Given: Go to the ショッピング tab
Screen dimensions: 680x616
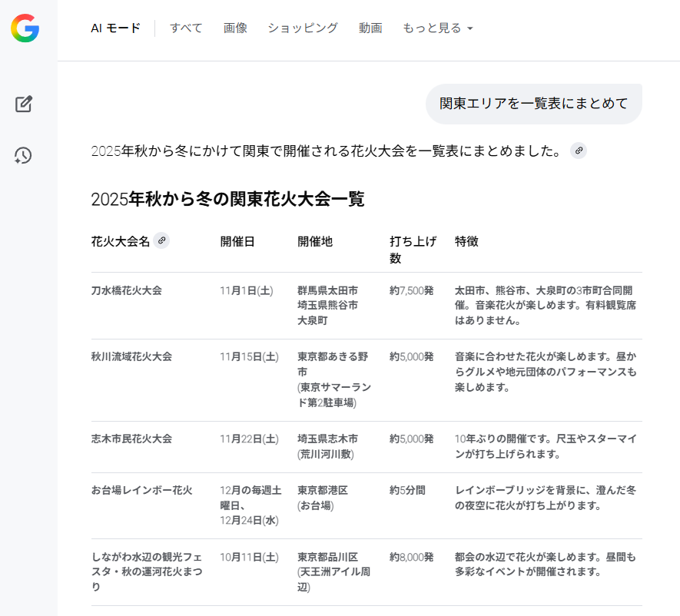Looking at the screenshot, I should 303,28.
